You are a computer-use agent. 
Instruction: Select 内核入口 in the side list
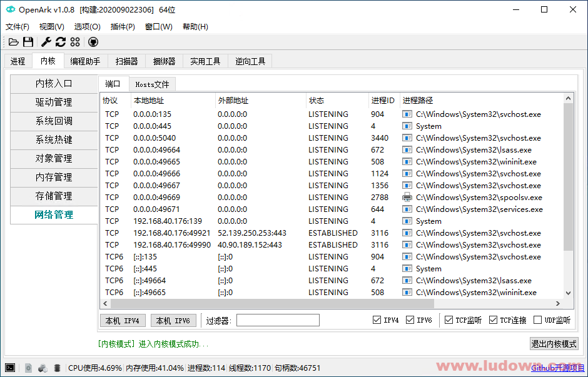point(54,84)
